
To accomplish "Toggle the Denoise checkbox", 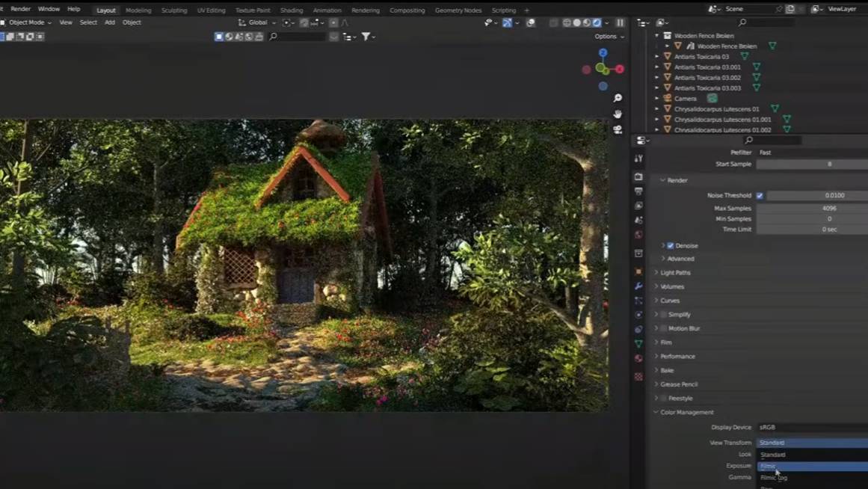I will [671, 245].
